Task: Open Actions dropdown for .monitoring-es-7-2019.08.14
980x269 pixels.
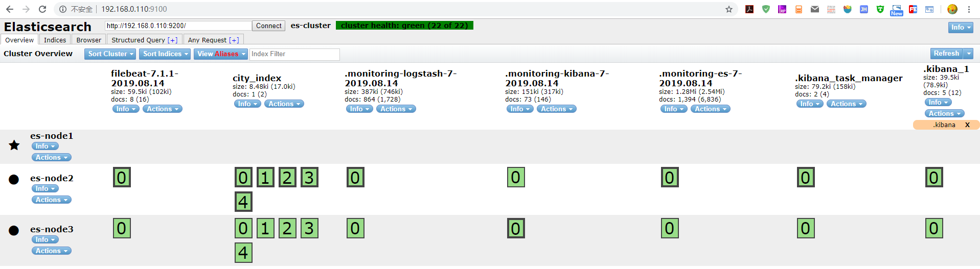Action: click(711, 109)
